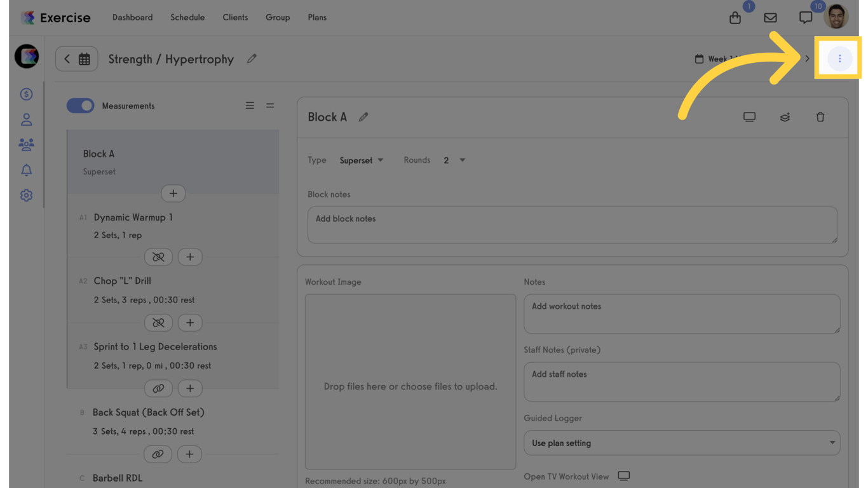The width and height of the screenshot is (868, 488).
Task: Toggle the Measurements switch
Action: pos(80,105)
